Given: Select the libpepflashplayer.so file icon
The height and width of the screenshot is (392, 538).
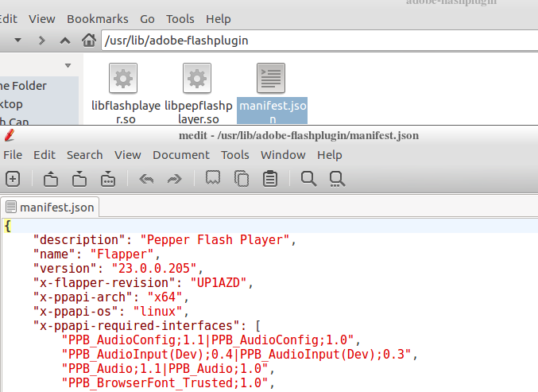Looking at the screenshot, I should tap(197, 78).
